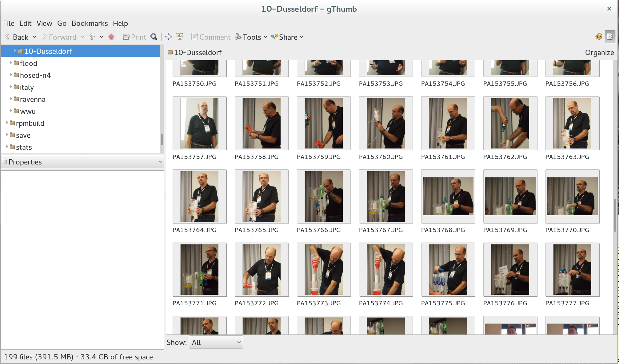Select thumbnail PA153768.JPG

(x=448, y=196)
